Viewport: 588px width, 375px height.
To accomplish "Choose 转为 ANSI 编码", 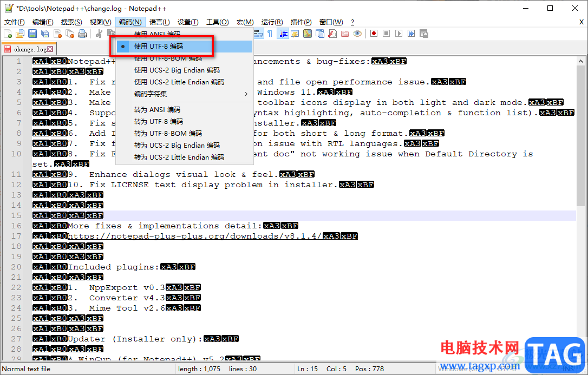I will tap(184, 110).
